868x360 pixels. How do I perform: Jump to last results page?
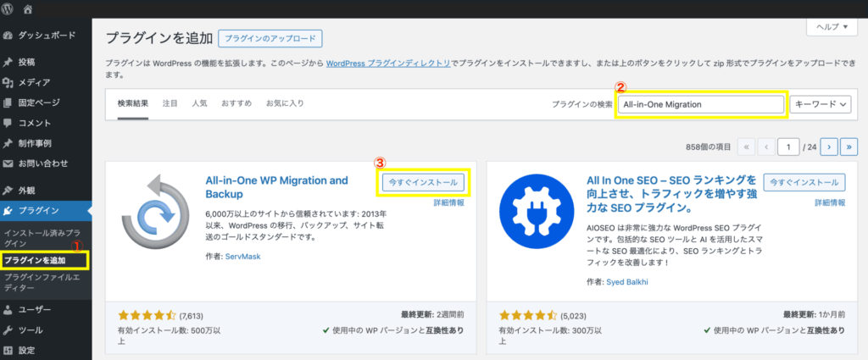pos(849,147)
